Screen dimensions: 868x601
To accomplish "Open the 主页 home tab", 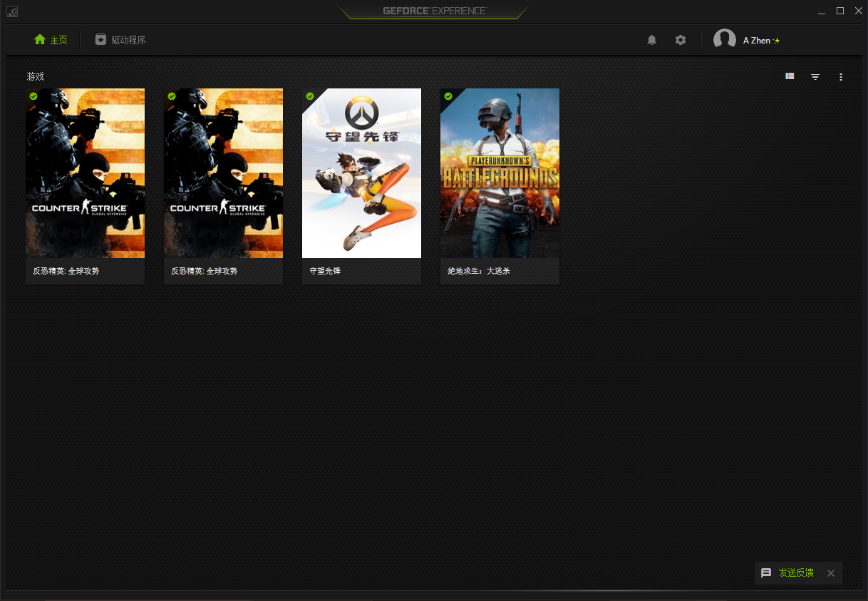I will 51,40.
